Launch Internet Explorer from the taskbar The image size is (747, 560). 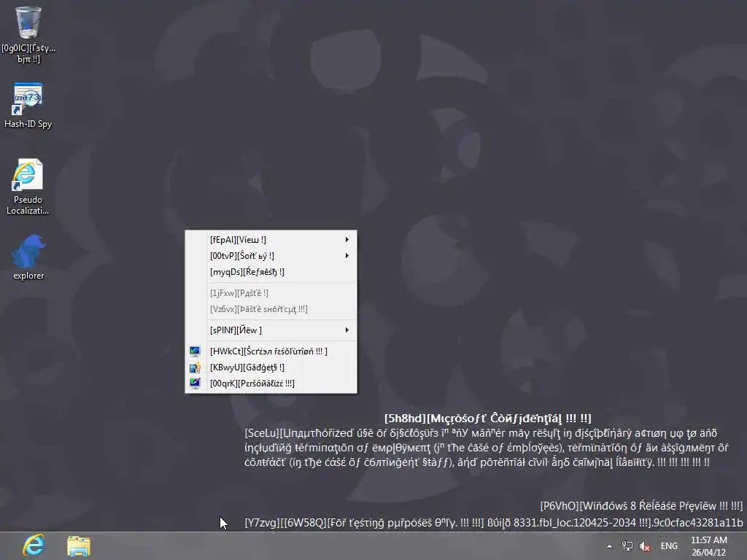34,545
